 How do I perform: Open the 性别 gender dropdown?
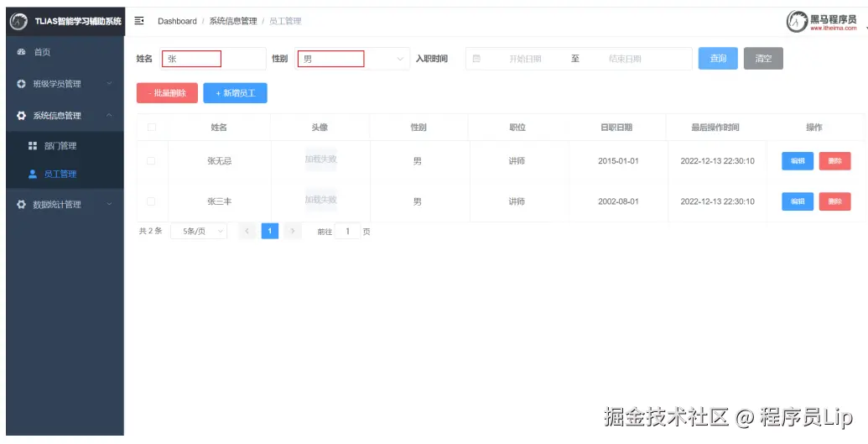tap(352, 59)
